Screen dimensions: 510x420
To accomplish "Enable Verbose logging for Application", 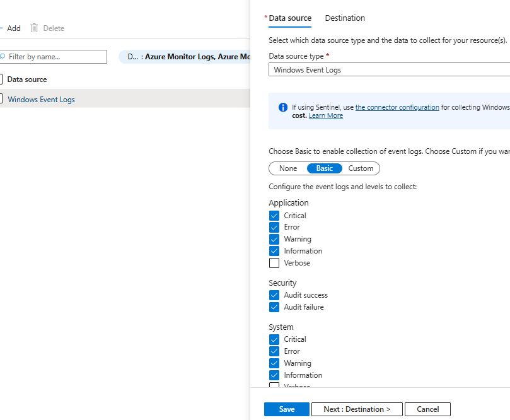I will point(274,263).
